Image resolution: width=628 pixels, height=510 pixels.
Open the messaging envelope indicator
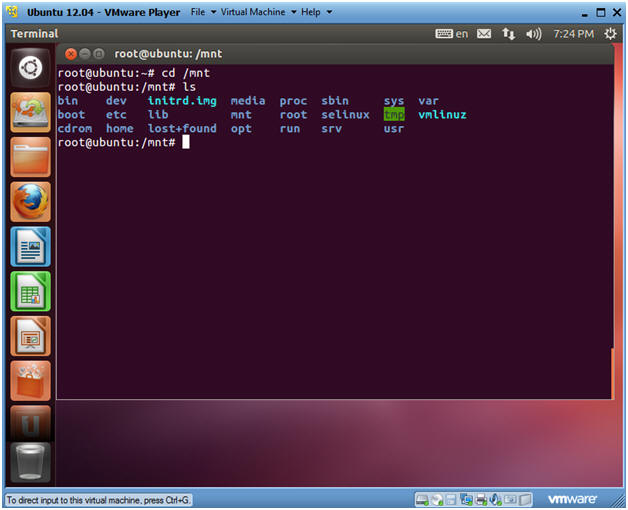pyautogui.click(x=484, y=34)
